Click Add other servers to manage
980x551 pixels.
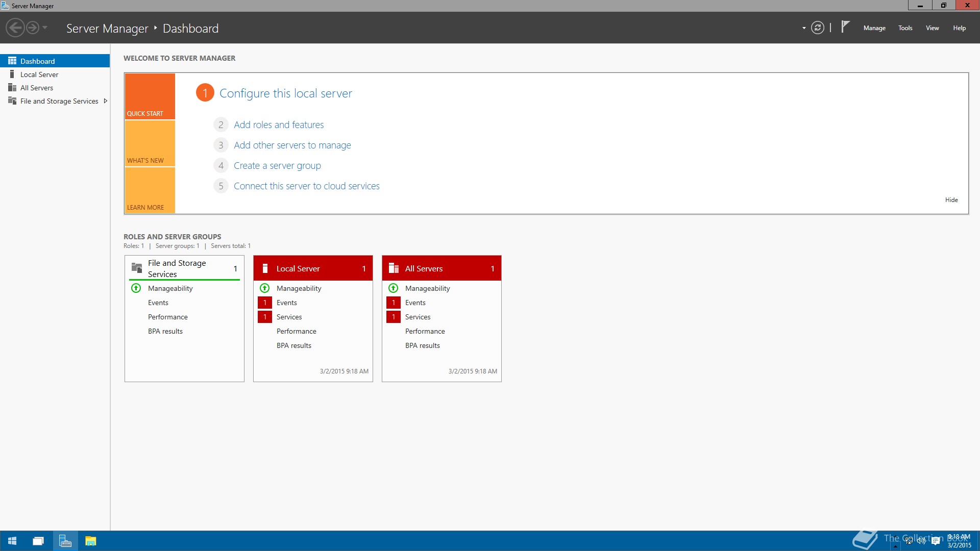pos(292,145)
